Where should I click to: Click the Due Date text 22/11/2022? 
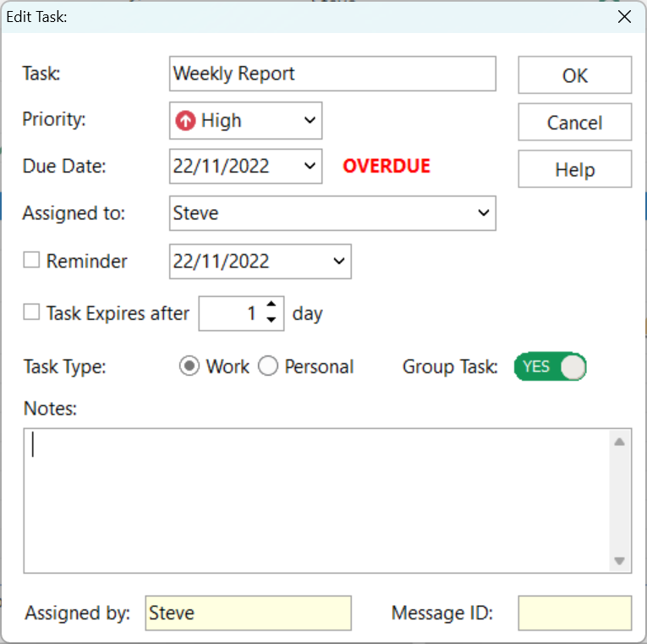(222, 167)
